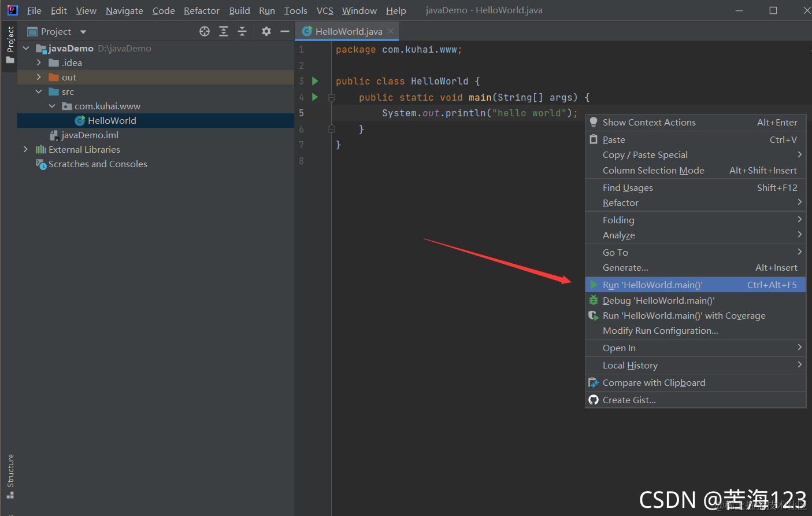Close the HelloWorld.java editor tab
The height and width of the screenshot is (516, 812).
391,31
